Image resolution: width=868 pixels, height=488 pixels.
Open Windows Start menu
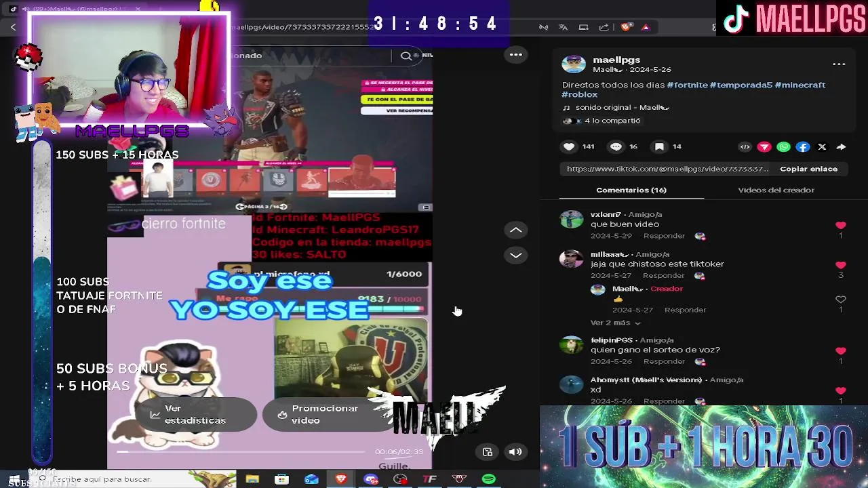[14, 479]
